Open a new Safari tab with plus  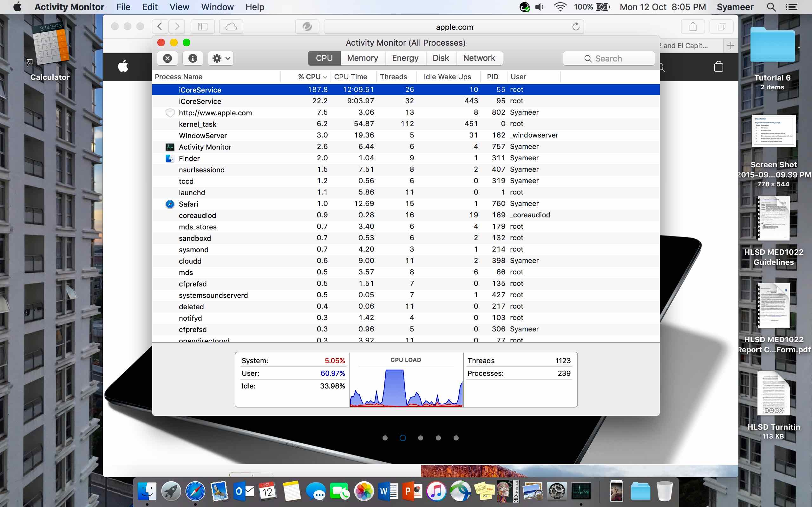pyautogui.click(x=731, y=46)
